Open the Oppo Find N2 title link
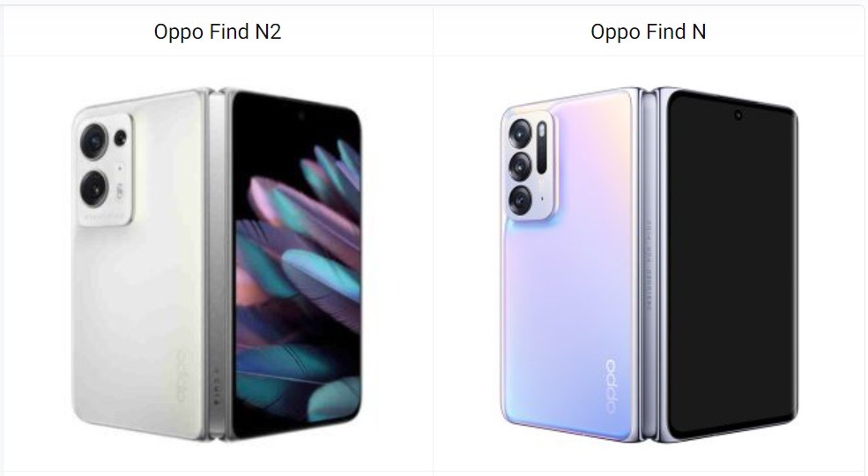The height and width of the screenshot is (476, 868). click(x=218, y=32)
